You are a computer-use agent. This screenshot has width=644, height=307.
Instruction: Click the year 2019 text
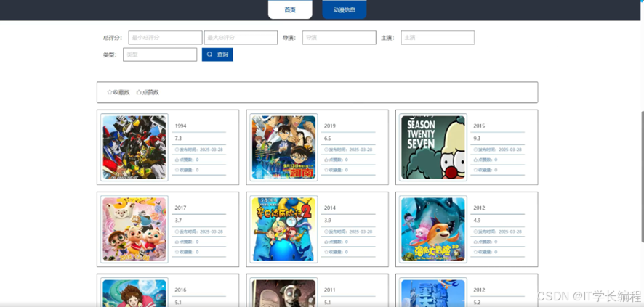[330, 126]
